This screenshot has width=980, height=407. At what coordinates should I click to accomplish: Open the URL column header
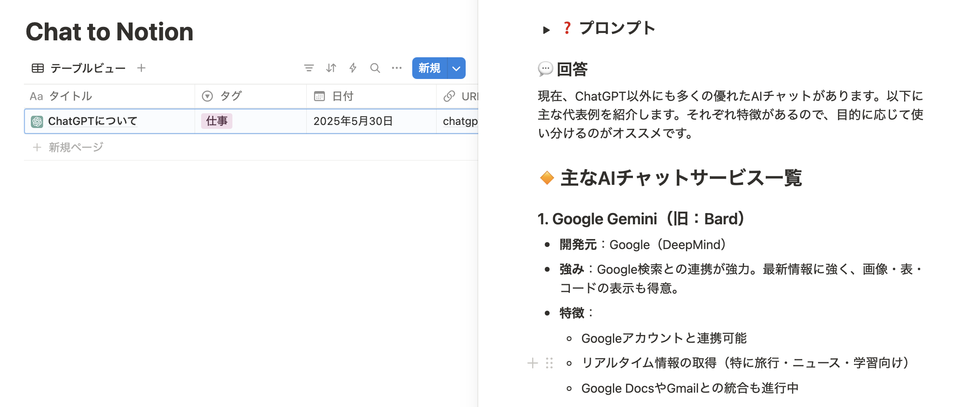coord(457,96)
